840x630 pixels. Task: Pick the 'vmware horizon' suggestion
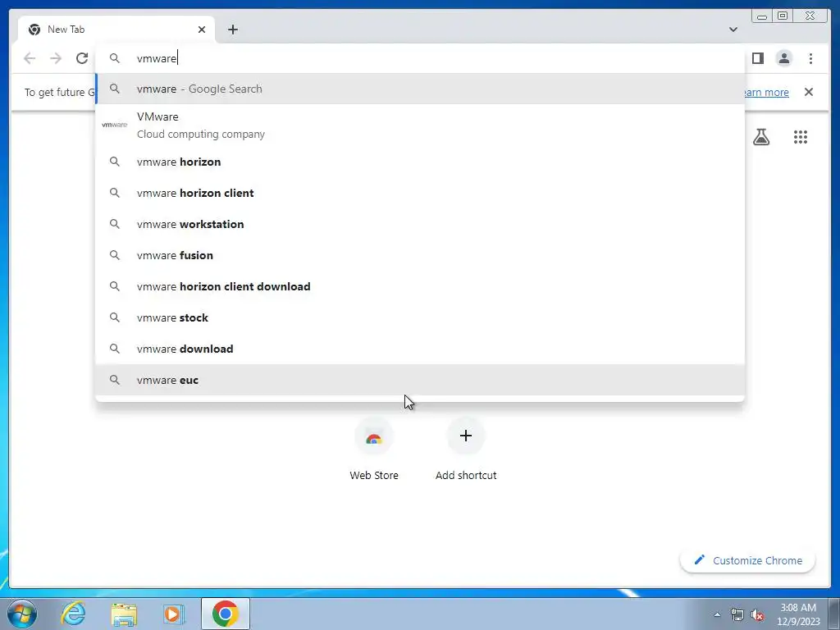point(420,162)
